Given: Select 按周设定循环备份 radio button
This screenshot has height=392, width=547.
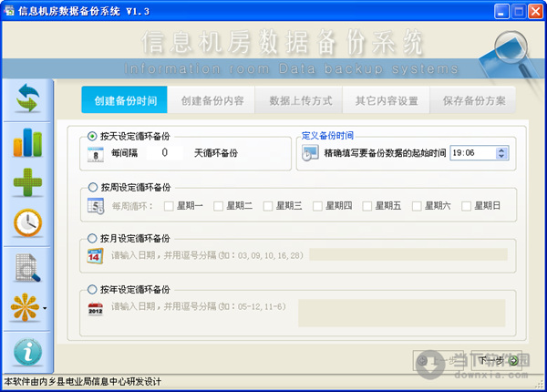Looking at the screenshot, I should coord(93,189).
